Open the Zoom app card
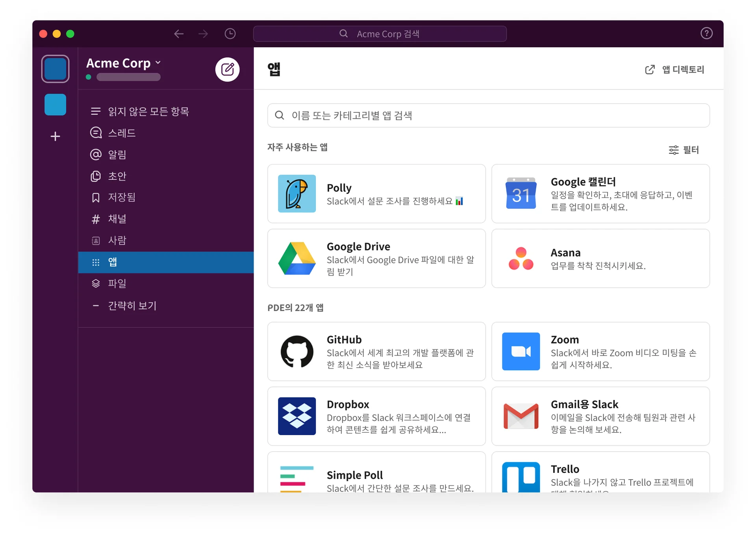The image size is (756, 537). (600, 351)
